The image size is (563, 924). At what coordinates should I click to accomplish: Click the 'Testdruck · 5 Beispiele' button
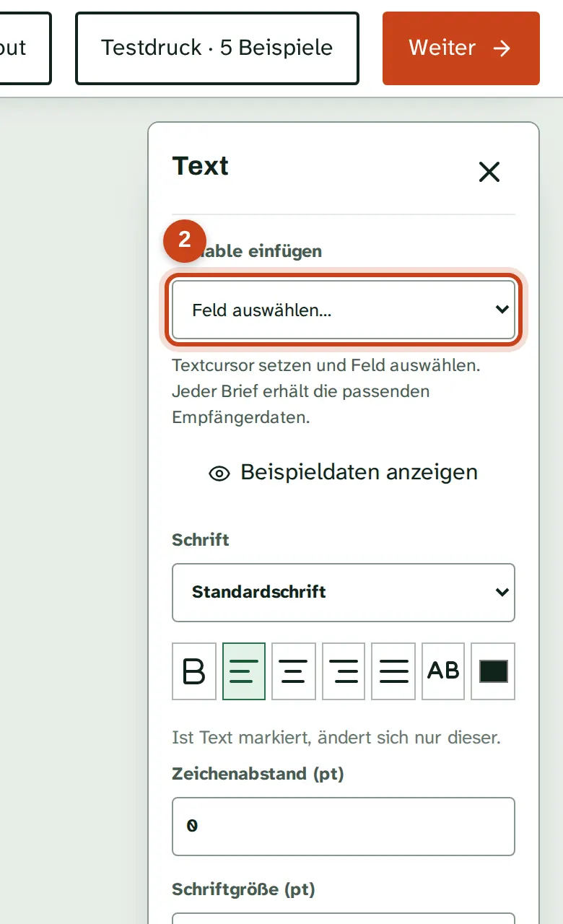[x=217, y=48]
